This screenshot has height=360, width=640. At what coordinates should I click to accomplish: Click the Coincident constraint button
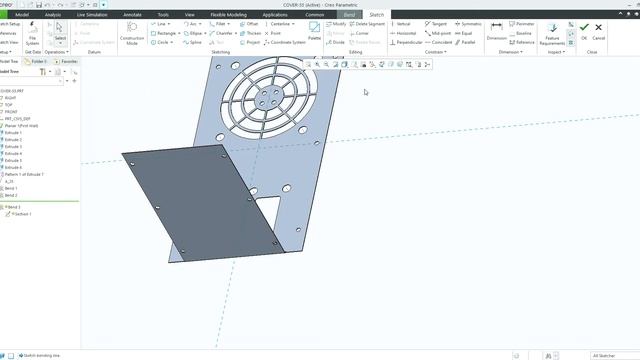tap(438, 42)
